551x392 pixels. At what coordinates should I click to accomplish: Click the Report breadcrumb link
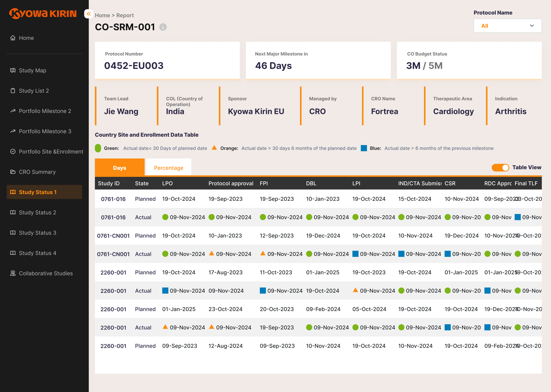point(125,15)
